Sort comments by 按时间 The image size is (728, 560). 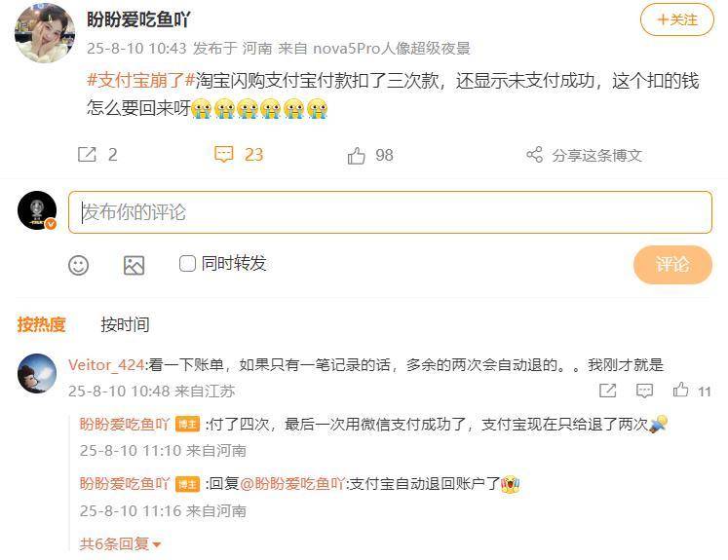click(x=125, y=324)
